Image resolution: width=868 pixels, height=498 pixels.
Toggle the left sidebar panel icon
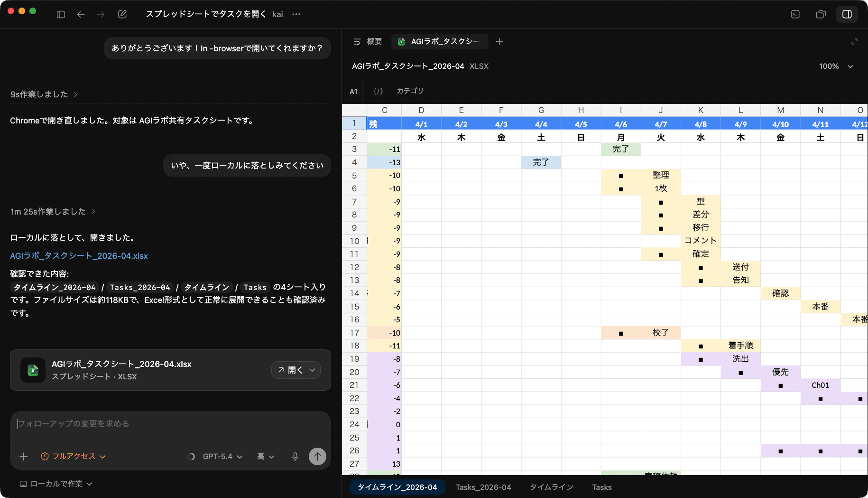coord(61,14)
